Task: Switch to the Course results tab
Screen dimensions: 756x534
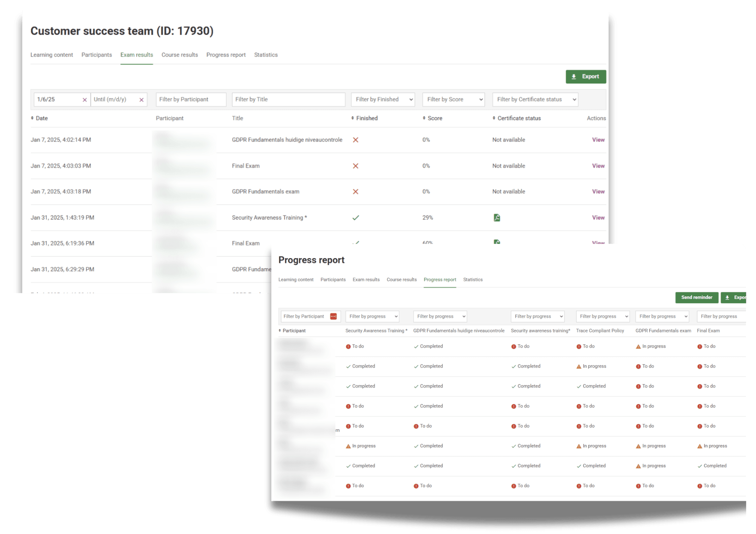Action: [x=179, y=55]
